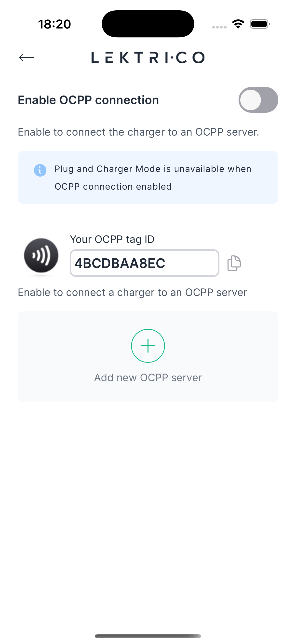
Task: Click the "Your OCPP tag ID" label
Action: coord(112,239)
